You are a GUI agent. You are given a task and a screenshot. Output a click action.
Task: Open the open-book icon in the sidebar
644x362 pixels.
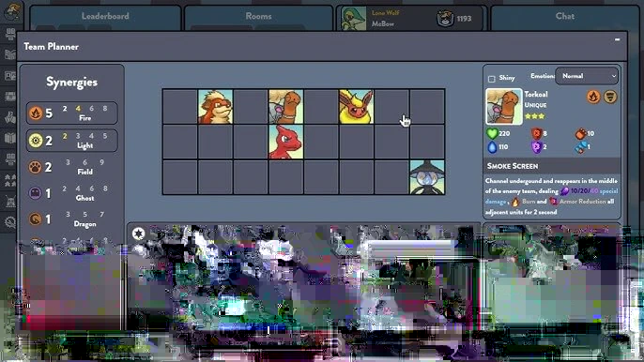9,138
